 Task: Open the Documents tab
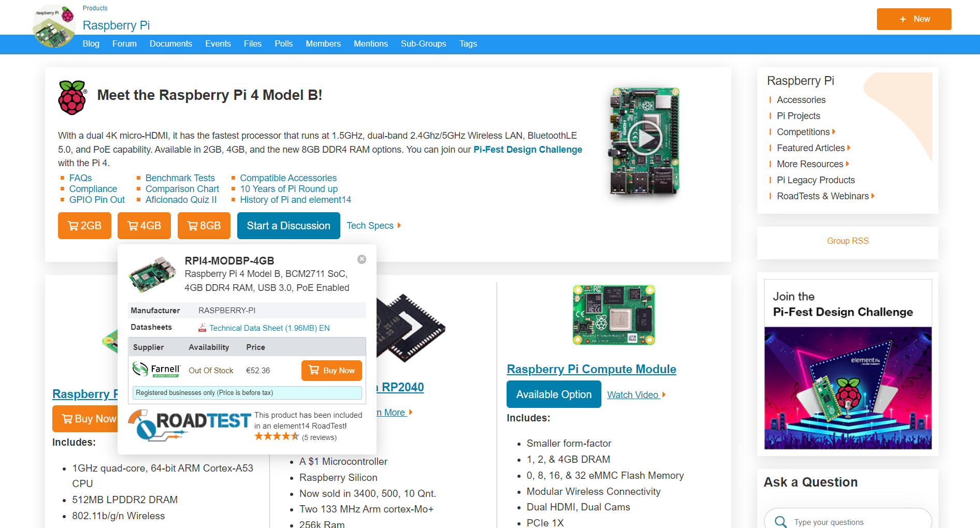(171, 44)
